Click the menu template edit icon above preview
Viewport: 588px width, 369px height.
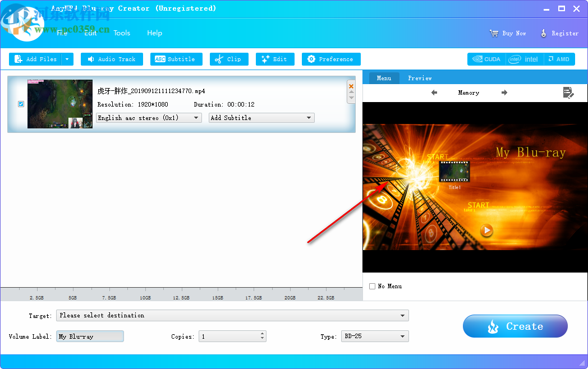tap(568, 93)
